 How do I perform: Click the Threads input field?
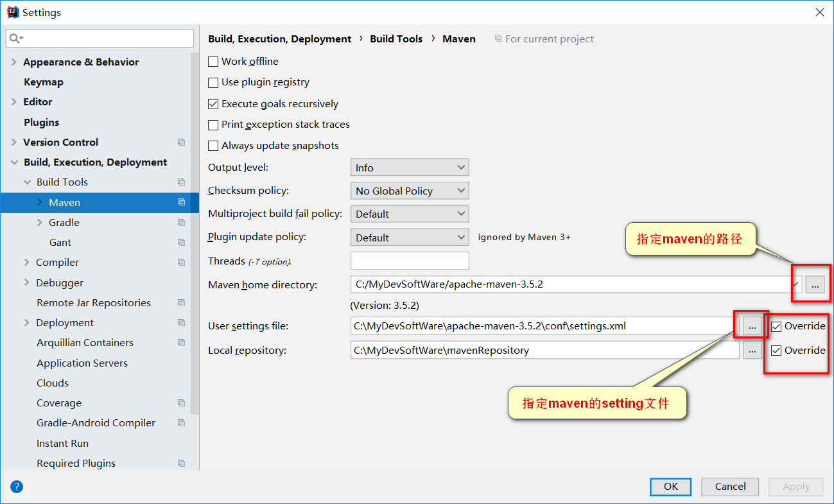pyautogui.click(x=410, y=261)
